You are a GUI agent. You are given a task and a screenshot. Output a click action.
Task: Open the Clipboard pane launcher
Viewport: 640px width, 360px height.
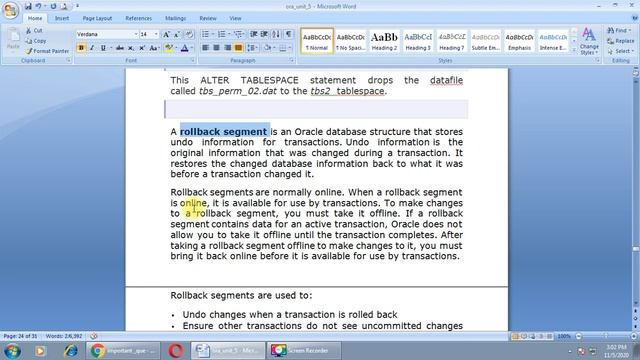coord(68,60)
